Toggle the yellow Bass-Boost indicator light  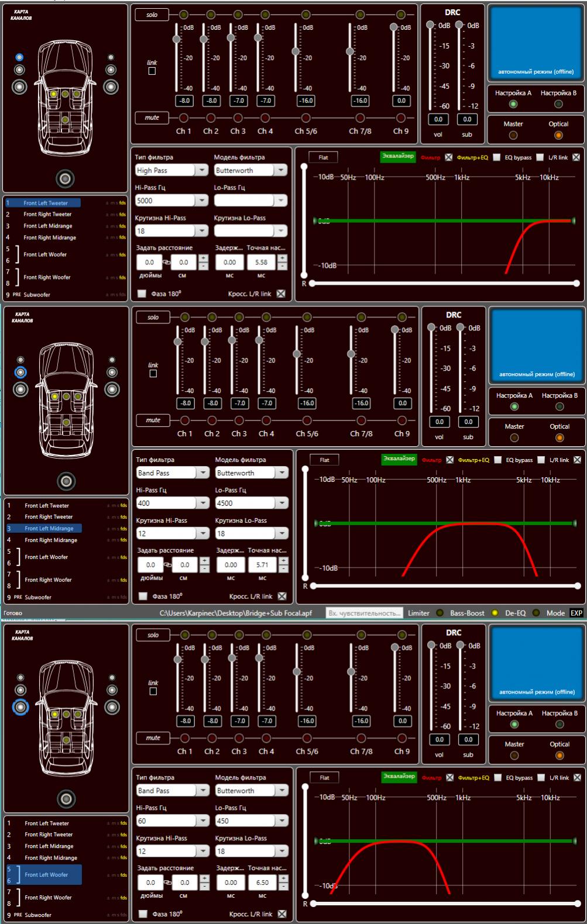(x=495, y=613)
